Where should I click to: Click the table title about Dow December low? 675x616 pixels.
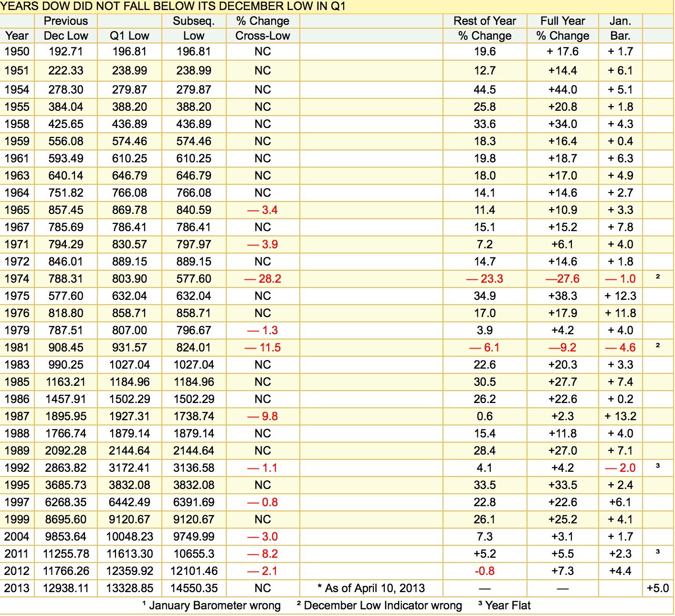tap(173, 6)
